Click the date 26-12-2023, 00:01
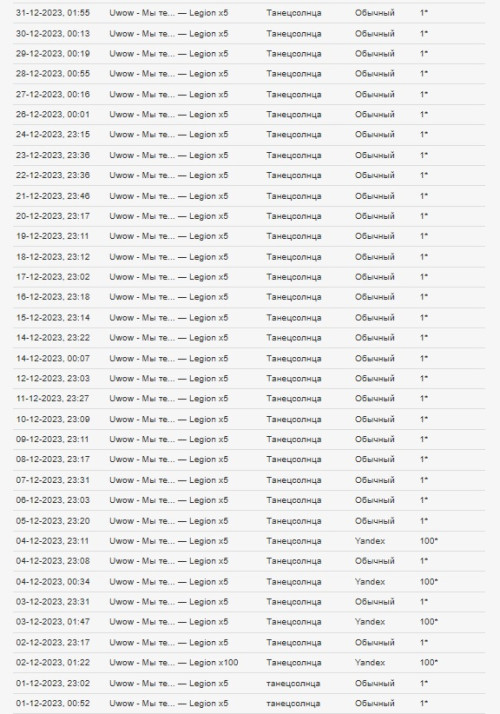Viewport: 500px width, 714px height. click(53, 114)
